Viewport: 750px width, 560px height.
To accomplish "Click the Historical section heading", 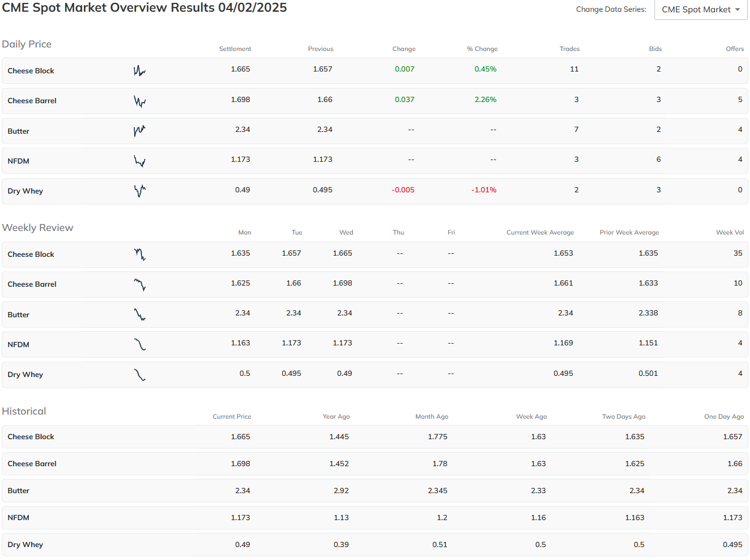I will (24, 411).
